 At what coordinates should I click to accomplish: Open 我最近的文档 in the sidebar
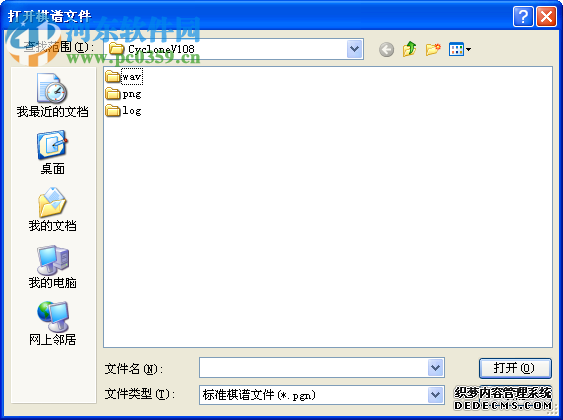[52, 95]
